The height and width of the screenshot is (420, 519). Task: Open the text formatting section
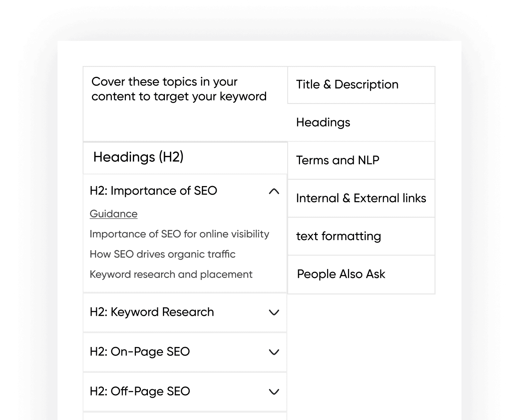click(x=339, y=236)
